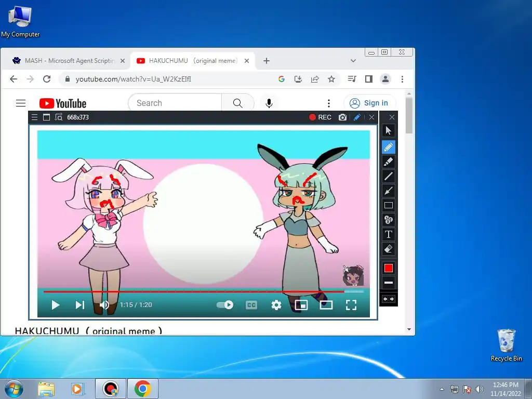Select the pen drawing tool
This screenshot has height=399, width=532.
(x=389, y=147)
